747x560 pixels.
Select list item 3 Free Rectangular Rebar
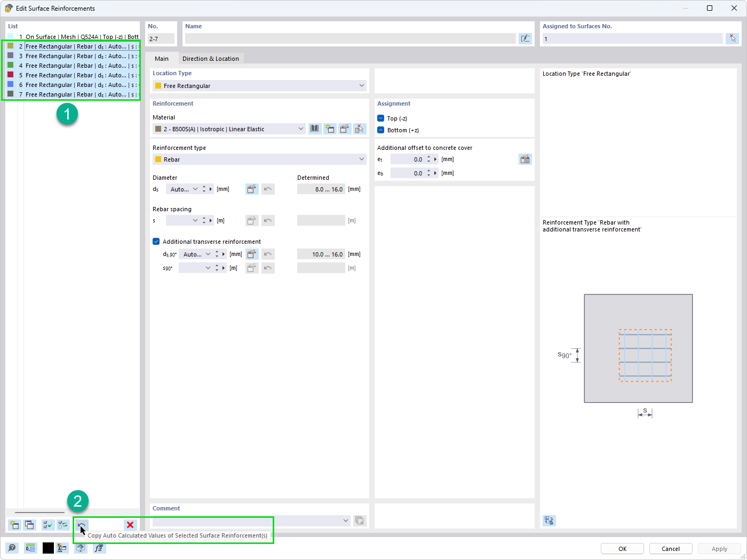click(73, 56)
